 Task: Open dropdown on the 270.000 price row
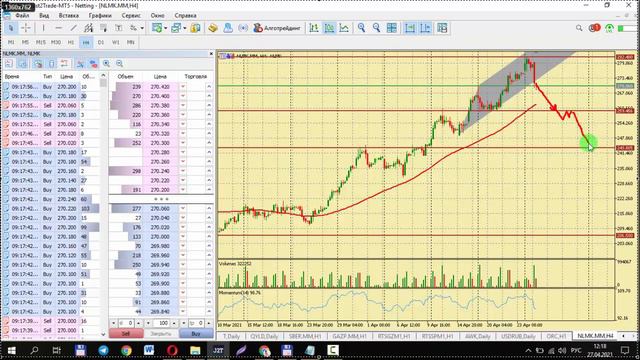pyautogui.click(x=183, y=237)
